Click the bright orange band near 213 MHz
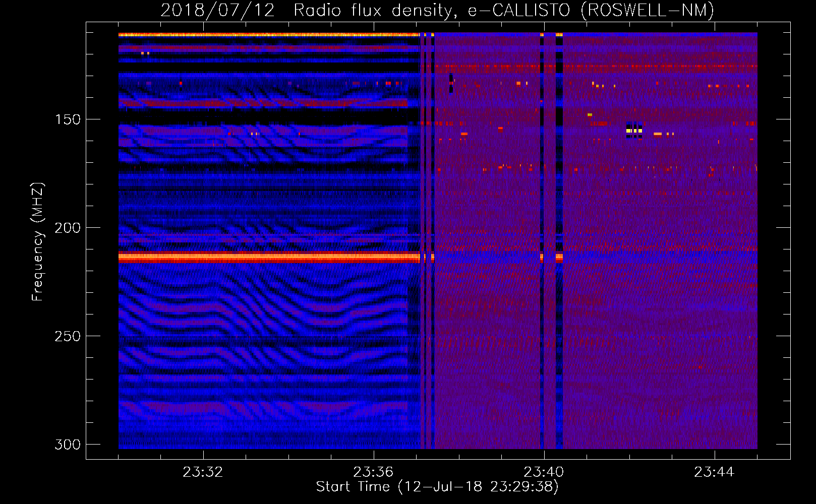816x504 pixels. (269, 257)
